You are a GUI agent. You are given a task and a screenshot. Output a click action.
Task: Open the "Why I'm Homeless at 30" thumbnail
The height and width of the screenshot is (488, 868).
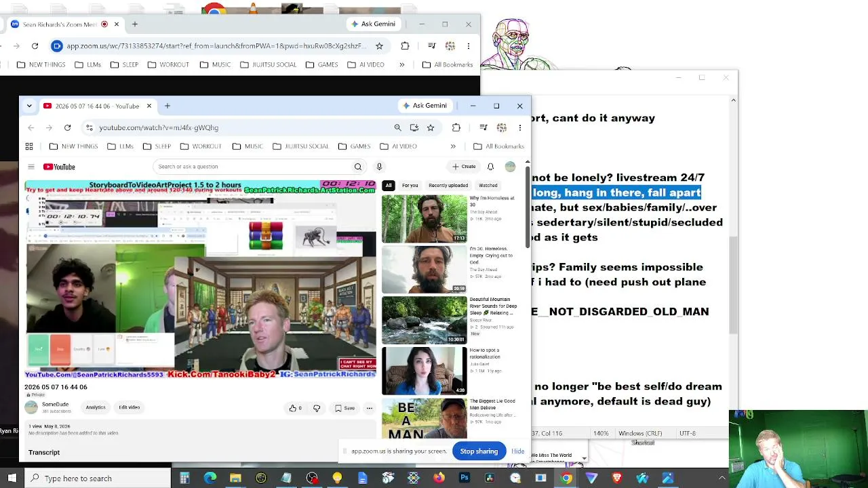(425, 219)
